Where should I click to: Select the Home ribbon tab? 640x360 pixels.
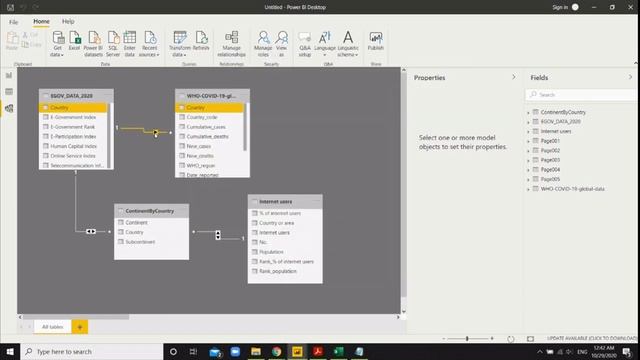pos(41,21)
